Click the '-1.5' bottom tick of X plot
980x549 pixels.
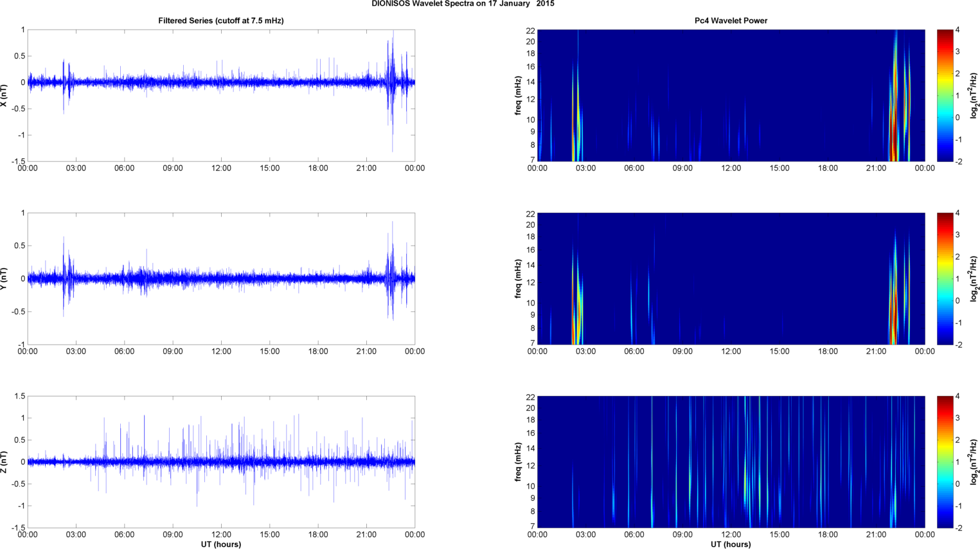(x=18, y=161)
